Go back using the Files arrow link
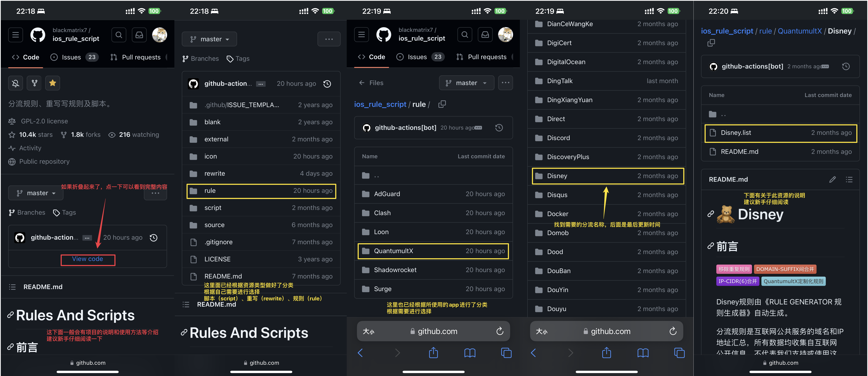 click(x=371, y=83)
